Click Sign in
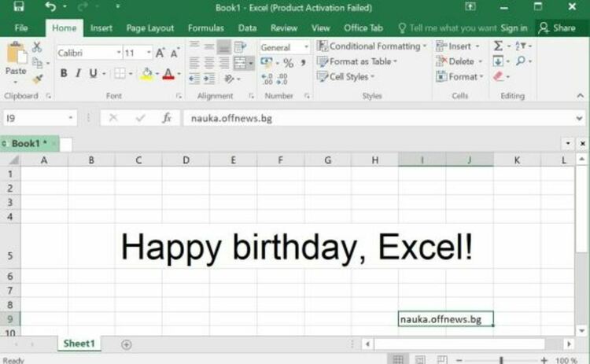Screen dimensions: 590x364 pyautogui.click(x=514, y=28)
